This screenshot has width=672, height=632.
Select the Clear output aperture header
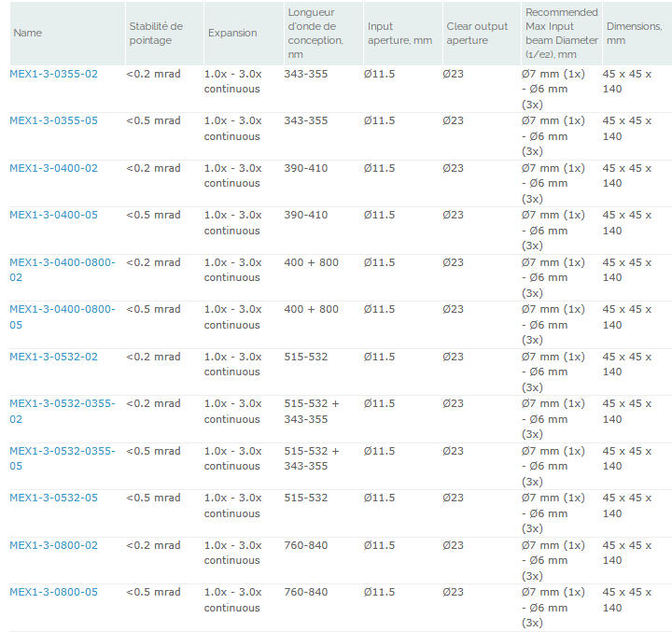pyautogui.click(x=477, y=34)
